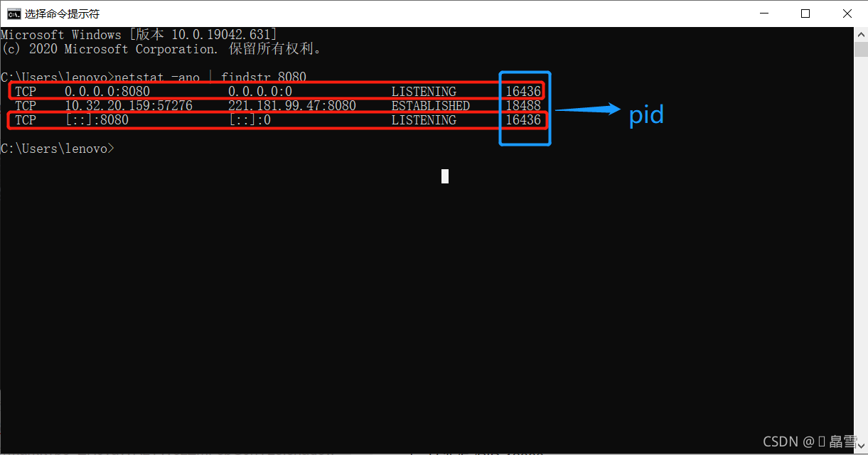Click PID 16436 in first LISTENING row
The image size is (868, 455).
point(523,92)
